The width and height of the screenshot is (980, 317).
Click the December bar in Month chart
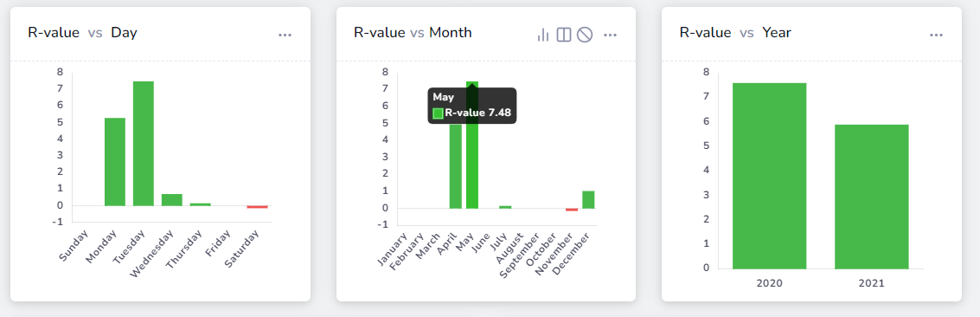click(x=588, y=199)
